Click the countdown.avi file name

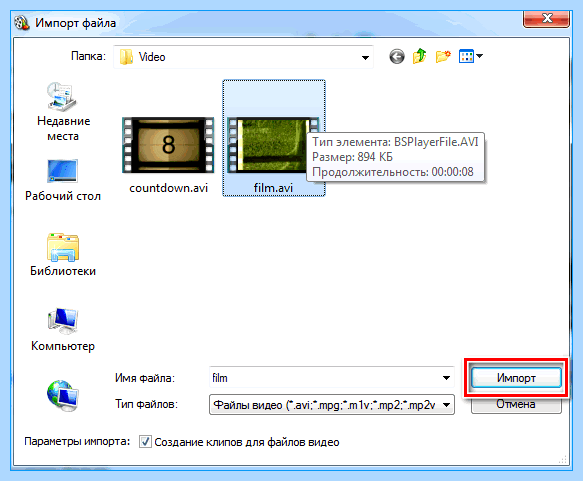pos(168,188)
